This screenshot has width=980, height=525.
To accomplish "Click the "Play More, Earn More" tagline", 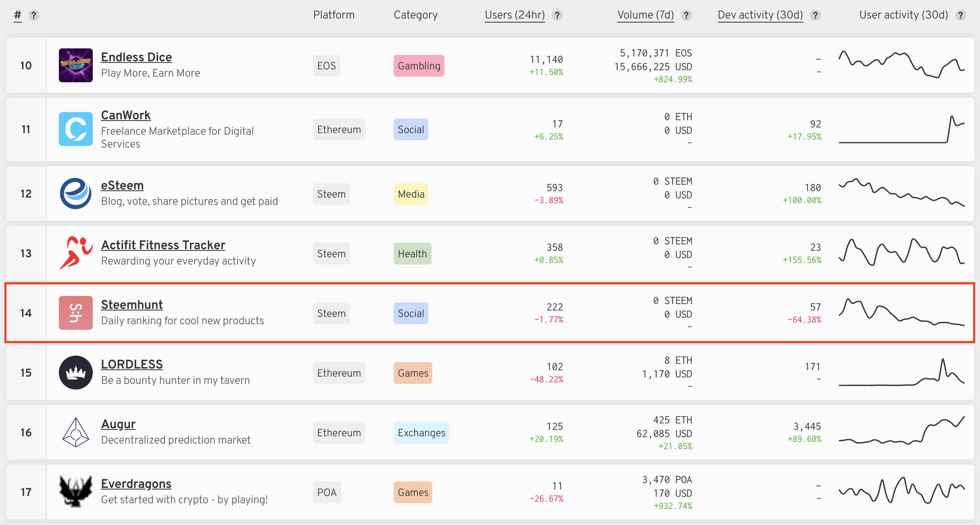I will click(150, 73).
